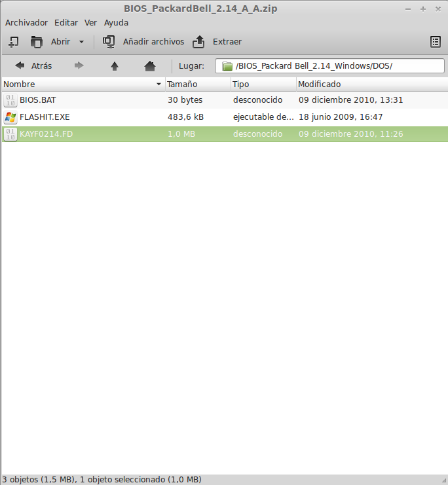Sort by Modificado column header
This screenshot has height=485, width=448.
coord(372,84)
